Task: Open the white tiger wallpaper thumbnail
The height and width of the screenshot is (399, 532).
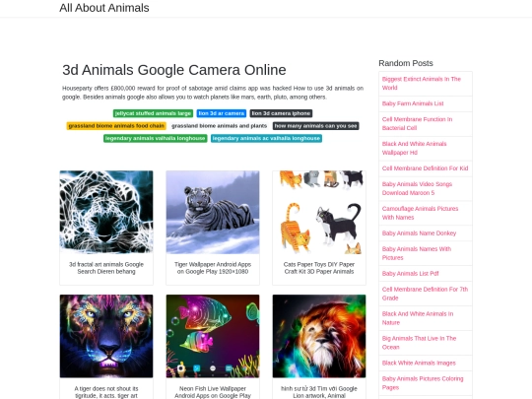Action: click(213, 212)
